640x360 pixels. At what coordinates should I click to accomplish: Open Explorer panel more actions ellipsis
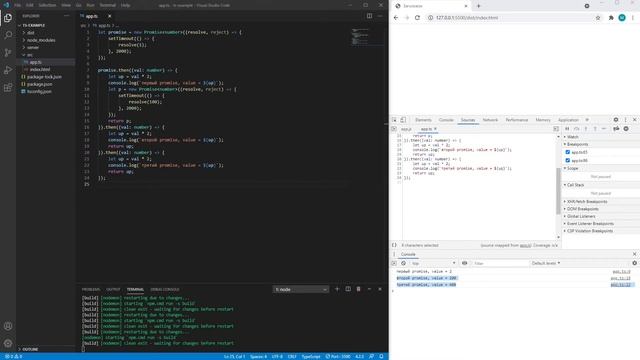pyautogui.click(x=67, y=16)
